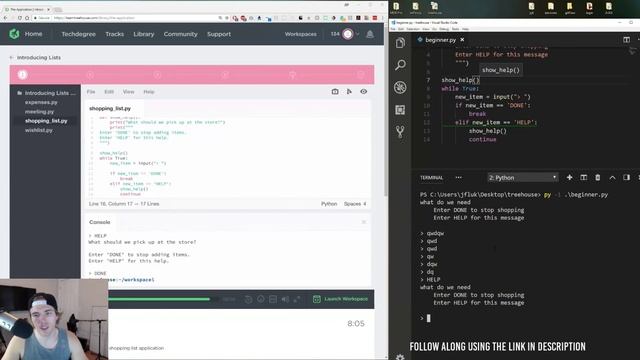
Task: Open the Support nav link
Action: (x=219, y=34)
